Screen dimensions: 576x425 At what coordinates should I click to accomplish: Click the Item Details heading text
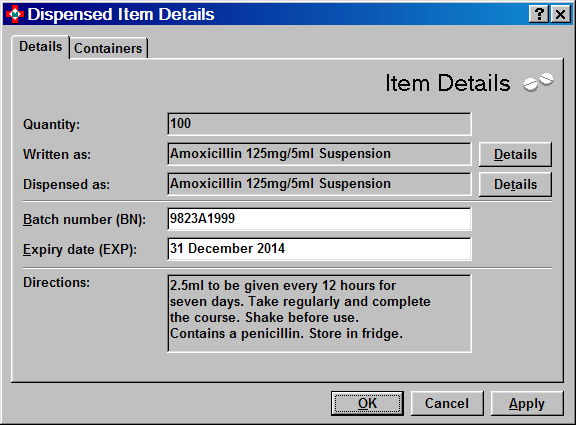(x=448, y=83)
